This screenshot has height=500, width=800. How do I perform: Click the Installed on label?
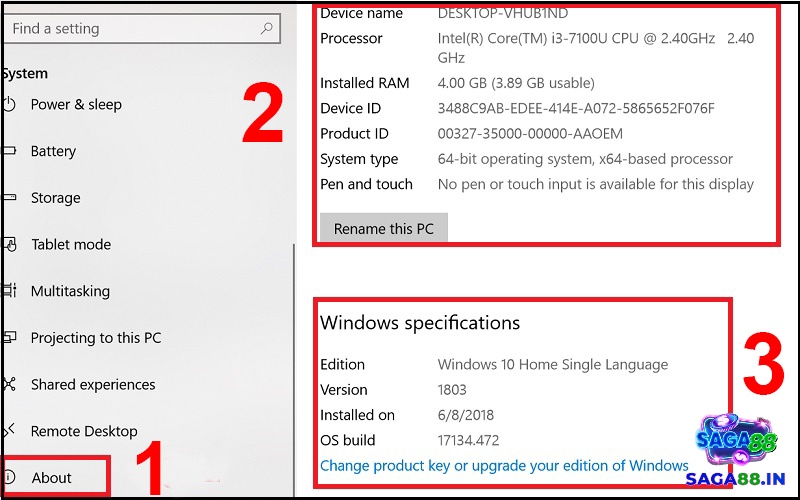pos(357,415)
